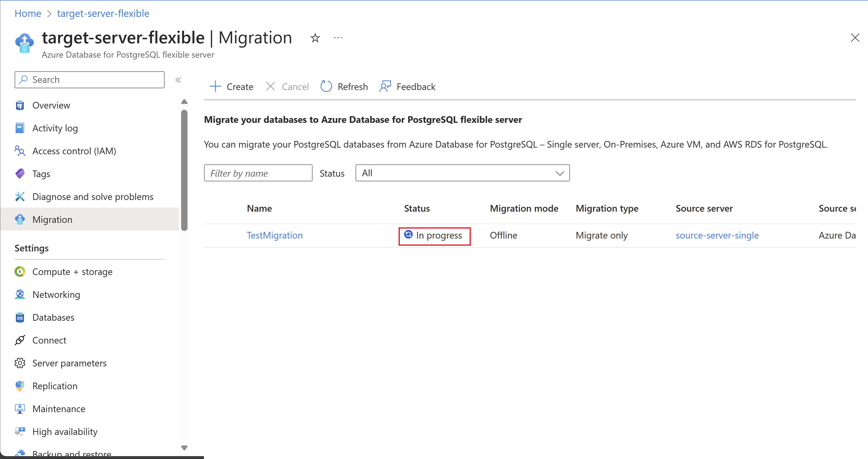Viewport: 868px width, 459px height.
Task: Click the favorite star icon
Action: (315, 38)
